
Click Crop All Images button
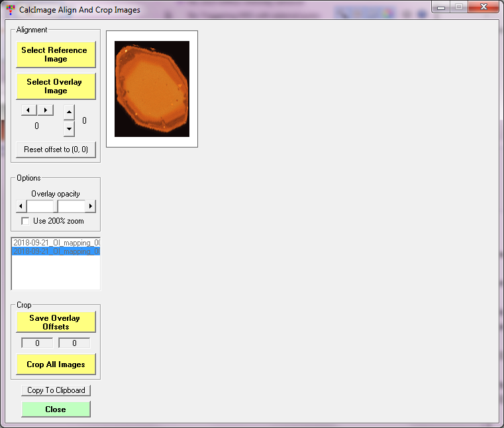(56, 364)
